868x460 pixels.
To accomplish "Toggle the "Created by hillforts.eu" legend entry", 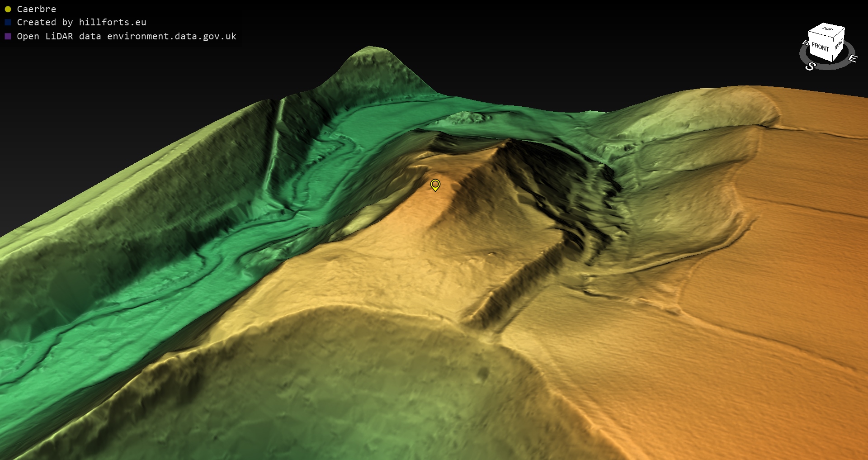I will click(81, 22).
